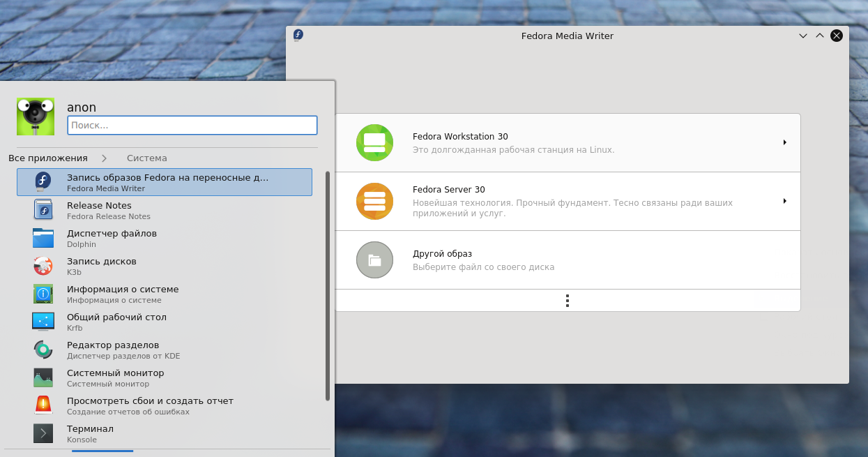Click the system information icon
The image size is (868, 457).
[x=43, y=294]
